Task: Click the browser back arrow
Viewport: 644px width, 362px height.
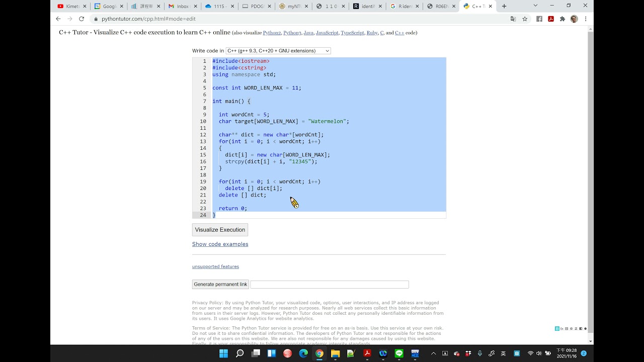Action: tap(58, 19)
